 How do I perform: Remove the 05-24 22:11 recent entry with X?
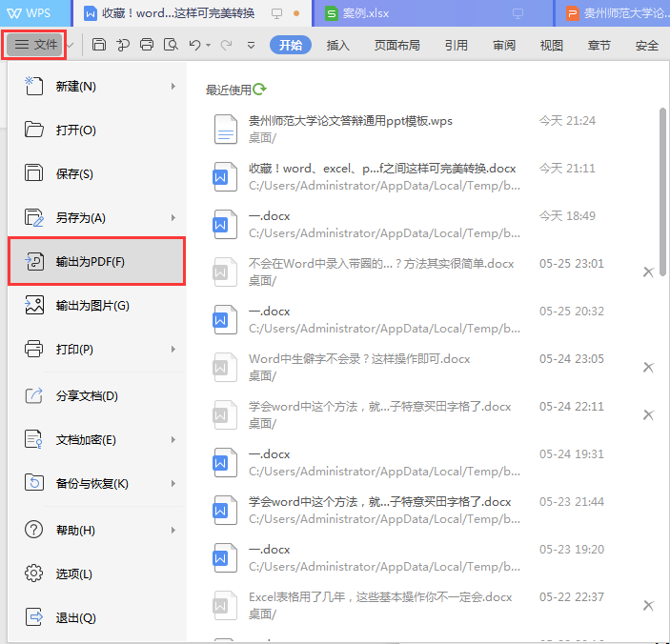click(648, 414)
